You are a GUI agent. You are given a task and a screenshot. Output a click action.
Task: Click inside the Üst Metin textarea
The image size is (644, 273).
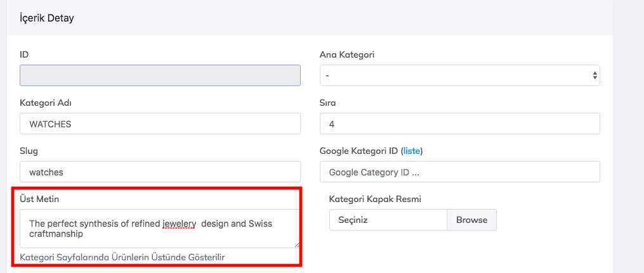click(x=160, y=238)
